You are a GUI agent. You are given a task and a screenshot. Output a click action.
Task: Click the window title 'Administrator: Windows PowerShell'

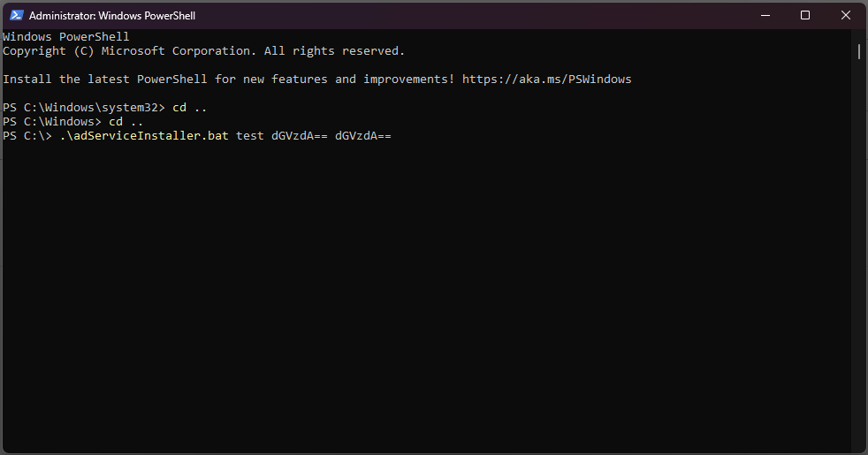[110, 16]
